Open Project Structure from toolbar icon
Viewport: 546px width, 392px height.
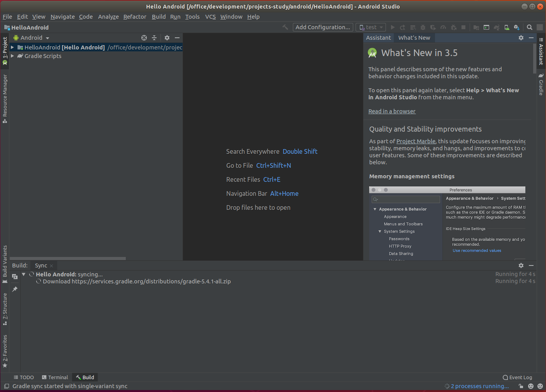tap(476, 27)
